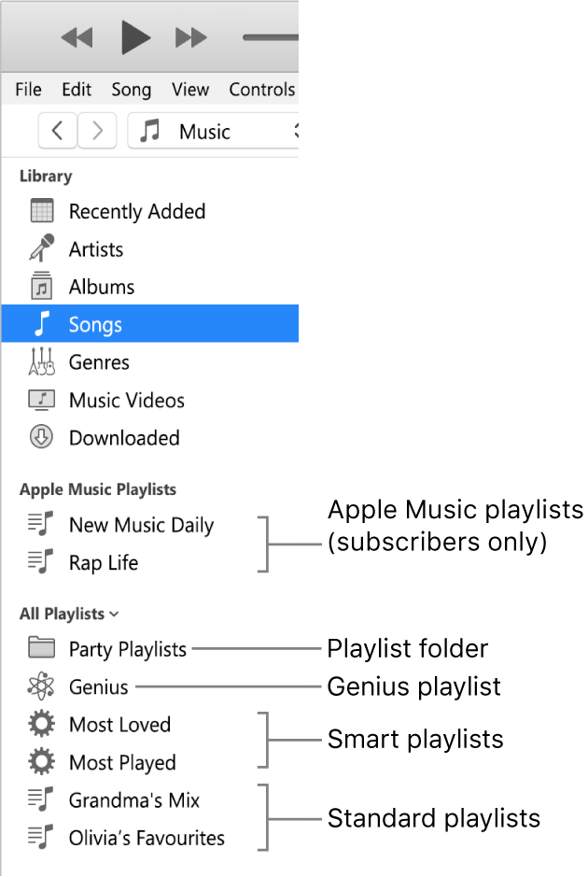Play the current song

pos(134,37)
